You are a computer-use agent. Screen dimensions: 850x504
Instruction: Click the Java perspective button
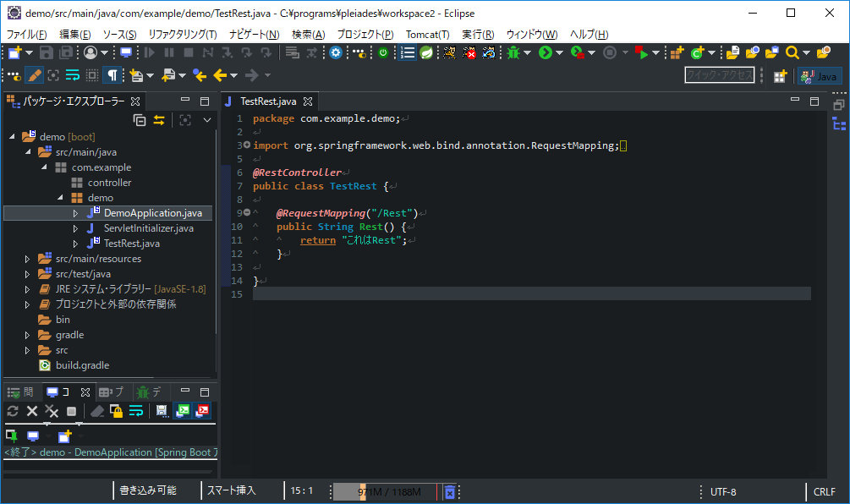[819, 76]
